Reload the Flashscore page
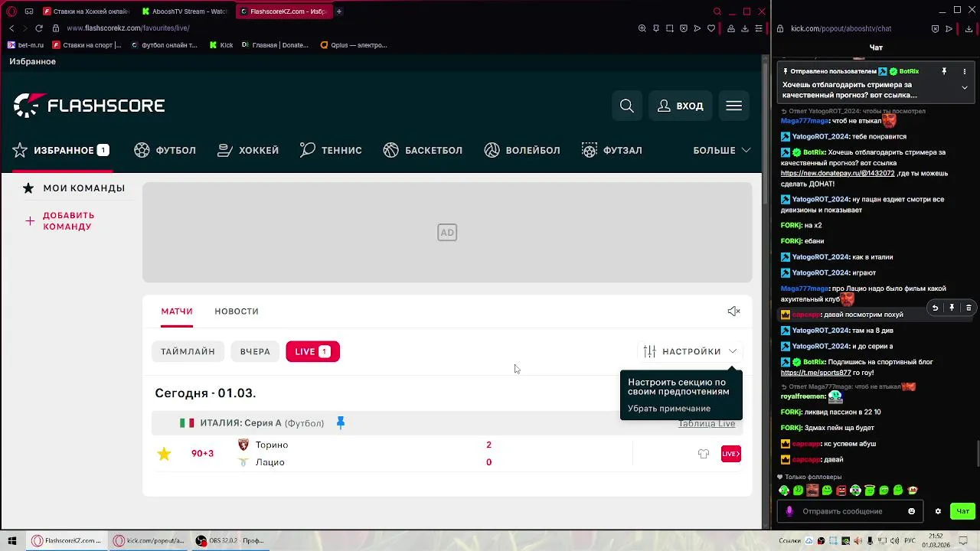 (39, 28)
